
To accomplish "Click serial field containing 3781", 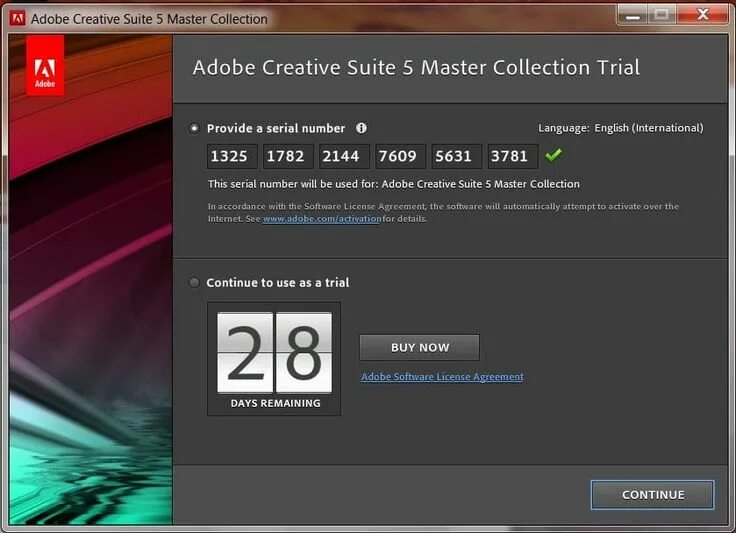I will [513, 156].
